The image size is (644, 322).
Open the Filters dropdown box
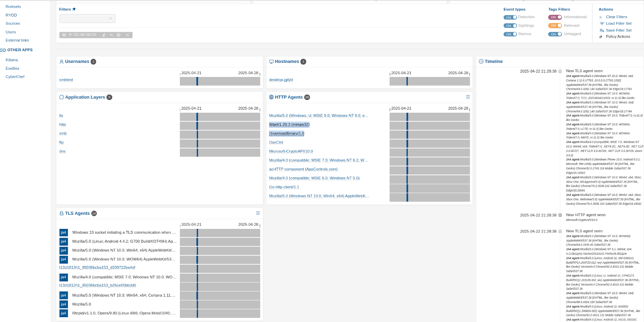87,19
